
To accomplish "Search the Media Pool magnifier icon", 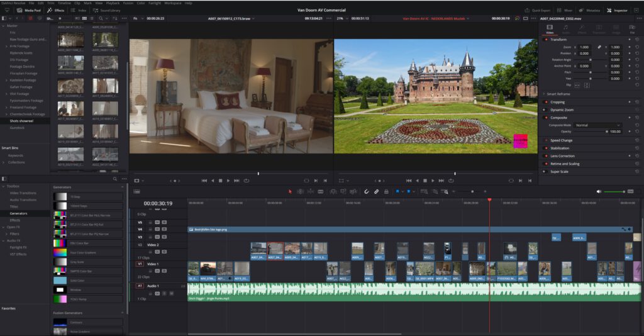I will pyautogui.click(x=101, y=18).
